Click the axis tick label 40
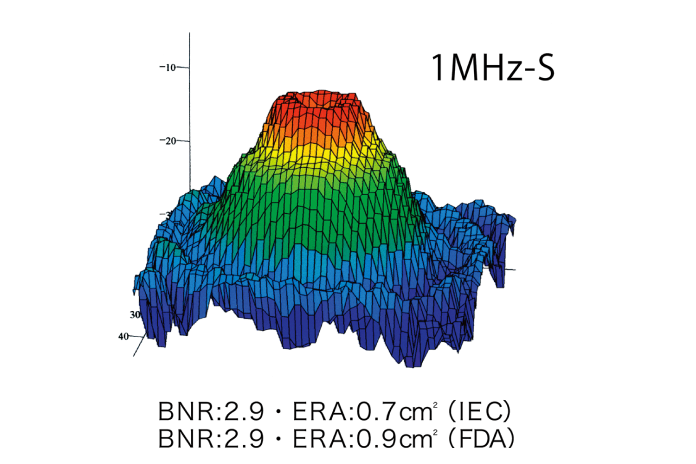 point(124,337)
